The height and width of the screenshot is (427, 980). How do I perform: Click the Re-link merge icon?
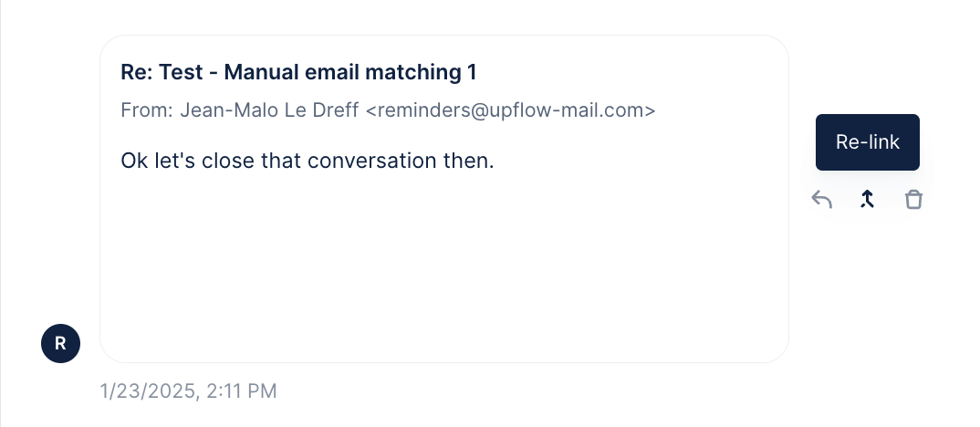click(868, 200)
